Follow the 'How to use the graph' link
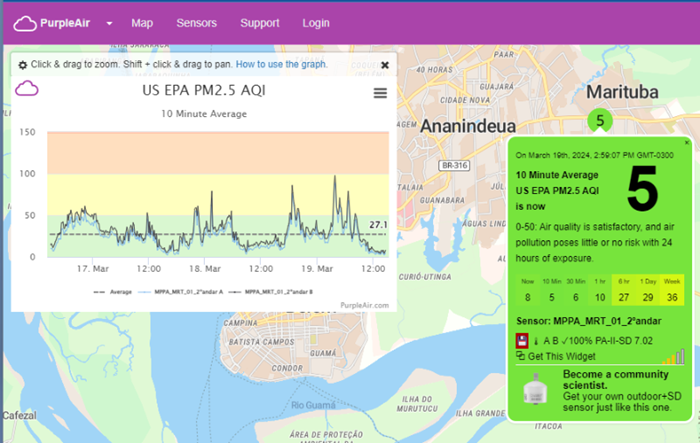This screenshot has height=443, width=700. [x=281, y=64]
